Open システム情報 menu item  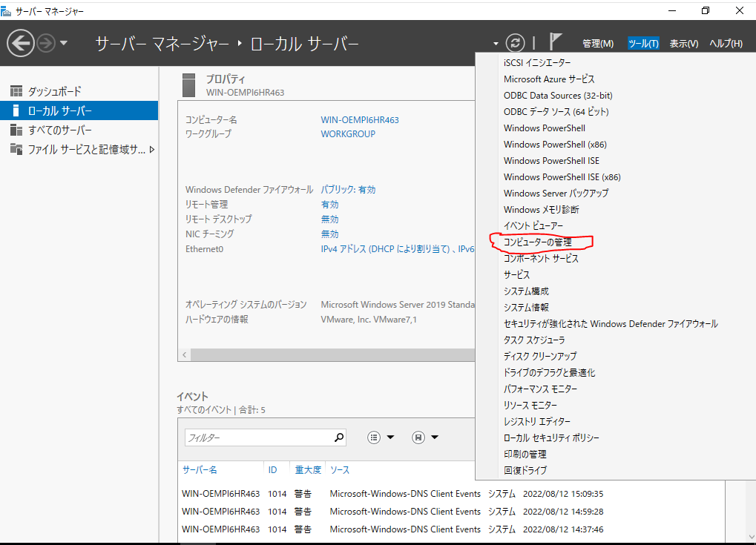coord(526,308)
